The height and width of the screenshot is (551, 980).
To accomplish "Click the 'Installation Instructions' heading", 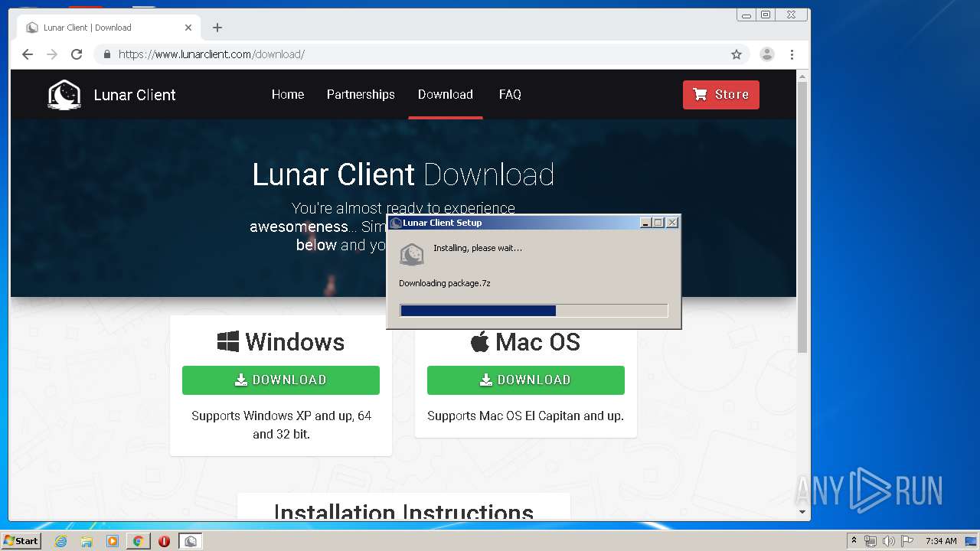I will [403, 512].
